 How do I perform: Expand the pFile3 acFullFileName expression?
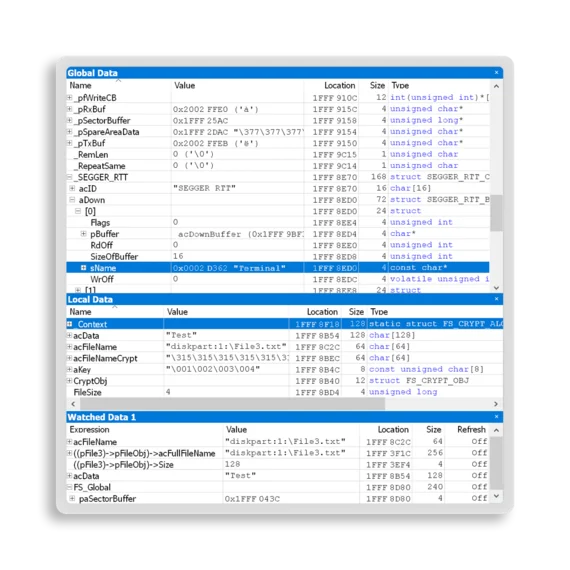pyautogui.click(x=70, y=453)
